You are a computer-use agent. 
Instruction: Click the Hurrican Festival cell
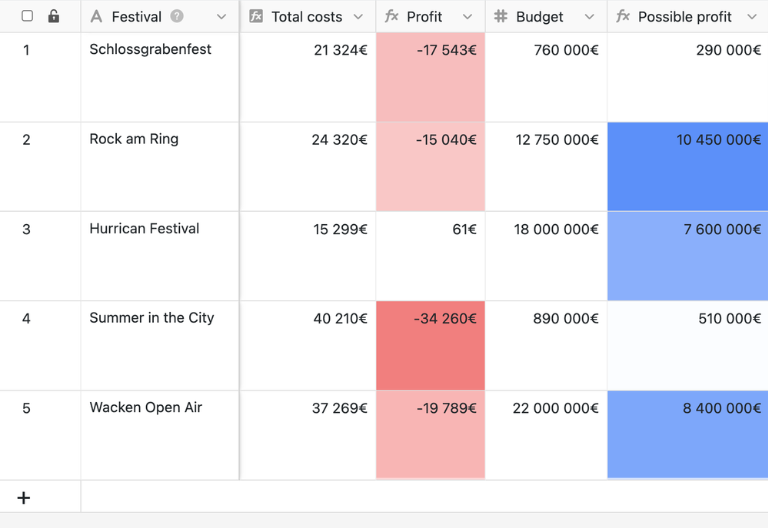click(160, 256)
